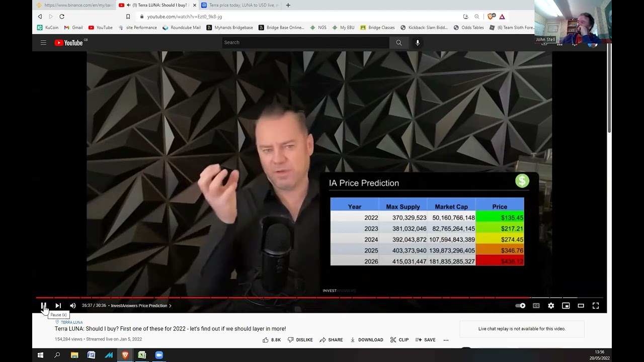644x362 pixels.
Task: Open the Kickback: Slam Bidding bookmark
Action: [x=424, y=28]
